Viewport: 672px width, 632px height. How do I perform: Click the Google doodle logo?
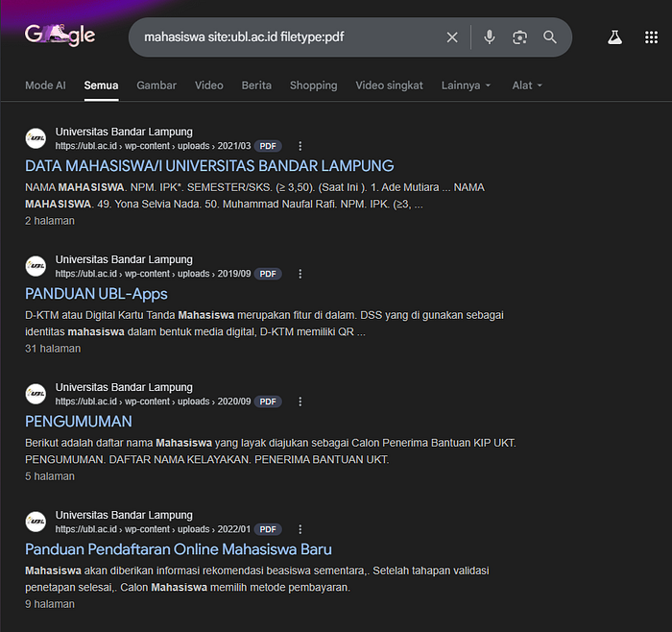[x=60, y=36]
